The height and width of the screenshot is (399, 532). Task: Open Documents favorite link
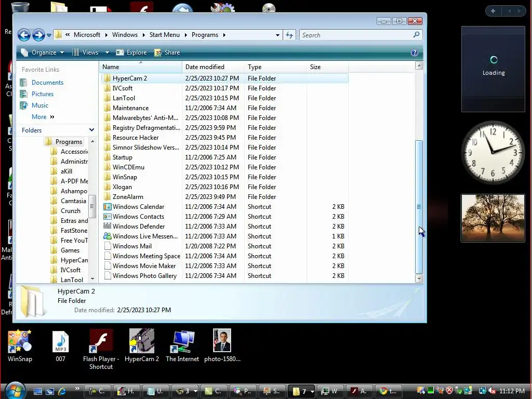[x=47, y=83]
